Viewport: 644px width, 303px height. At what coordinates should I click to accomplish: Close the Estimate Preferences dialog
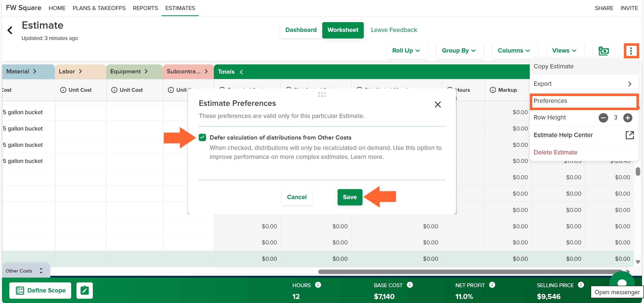click(438, 104)
